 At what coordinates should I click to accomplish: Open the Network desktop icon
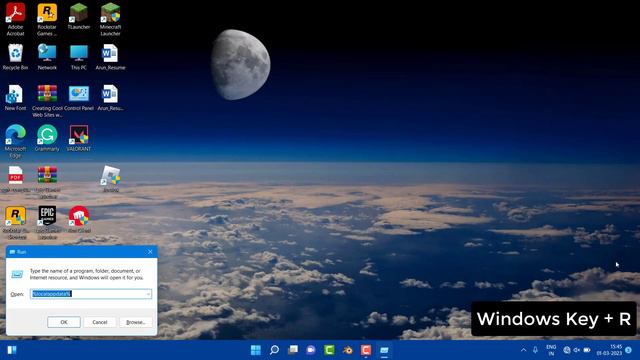pos(47,57)
